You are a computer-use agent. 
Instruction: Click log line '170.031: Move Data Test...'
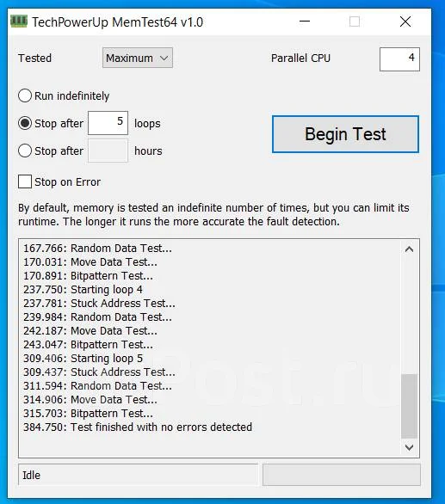[x=90, y=262]
